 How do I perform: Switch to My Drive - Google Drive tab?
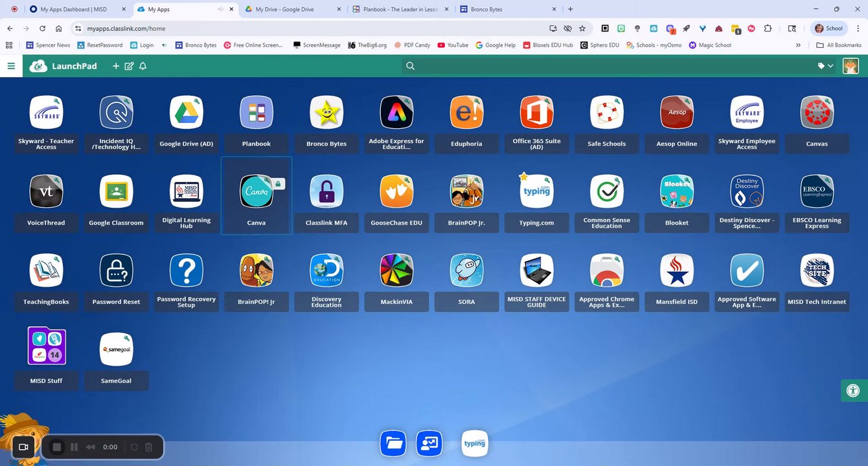pos(293,9)
